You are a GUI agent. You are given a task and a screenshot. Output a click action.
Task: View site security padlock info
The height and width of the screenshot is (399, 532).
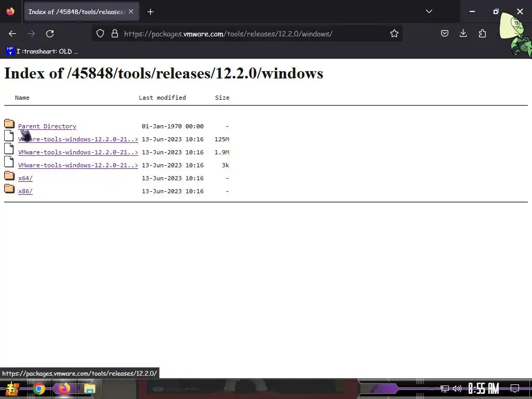coord(115,34)
